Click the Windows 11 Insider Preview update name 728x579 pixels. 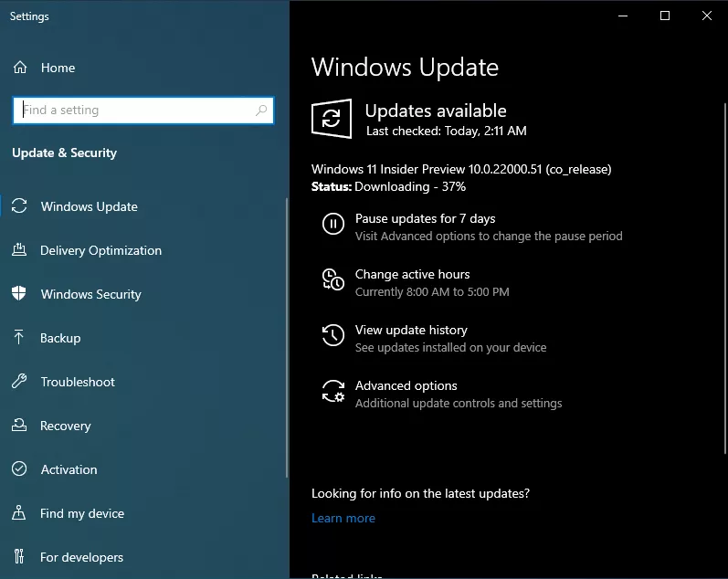[461, 169]
